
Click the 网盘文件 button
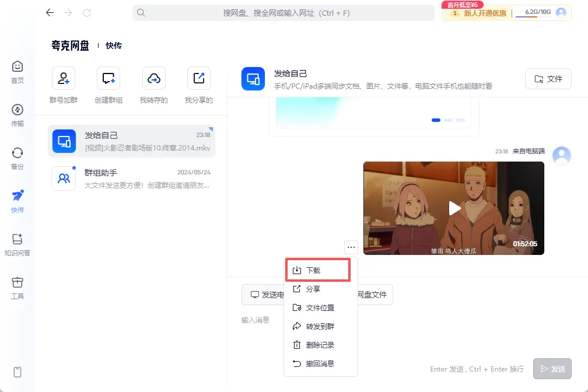[374, 295]
